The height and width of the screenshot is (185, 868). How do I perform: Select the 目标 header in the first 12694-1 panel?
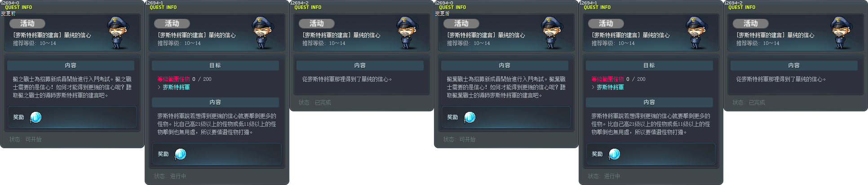[x=215, y=66]
